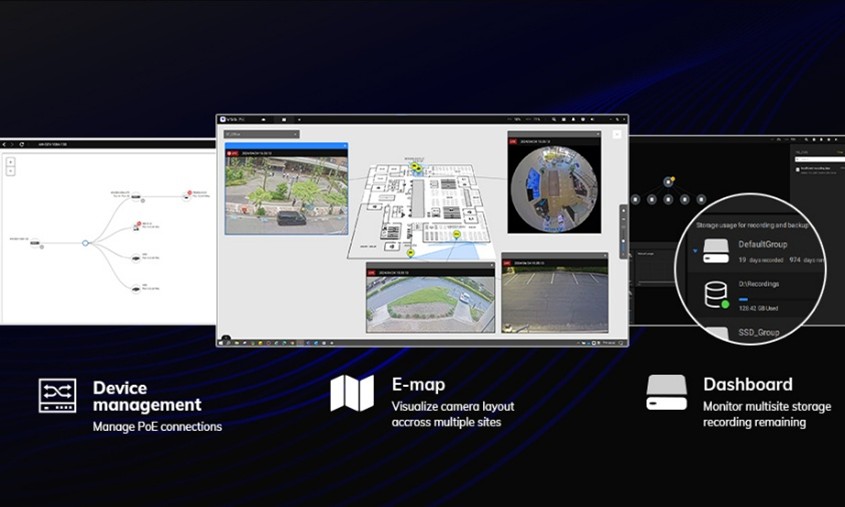Click the zoom in plus button on topology
The image size is (845, 507).
9,162
